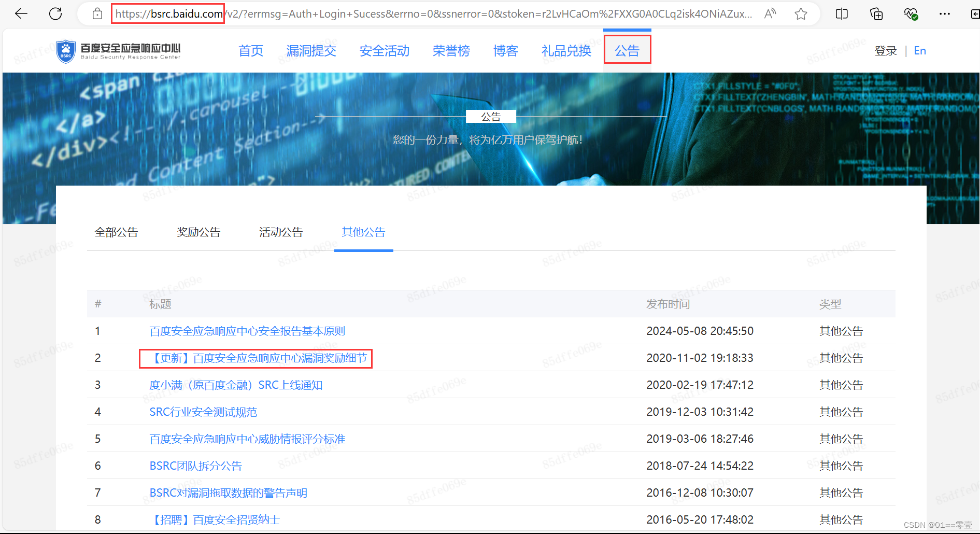Viewport: 980px width, 534px height.
Task: Open split screen icon in the toolbar
Action: tap(842, 14)
